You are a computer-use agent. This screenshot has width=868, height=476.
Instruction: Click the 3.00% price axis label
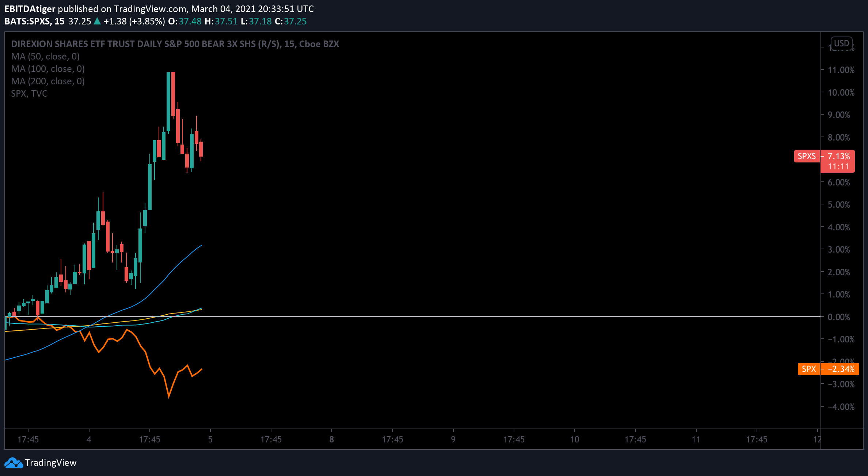[839, 249]
